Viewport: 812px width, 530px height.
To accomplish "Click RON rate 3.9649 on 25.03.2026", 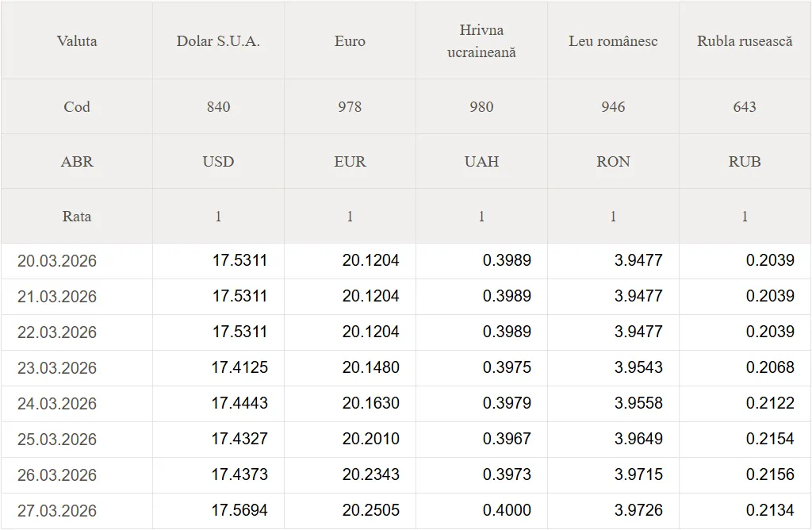I will coord(638,440).
